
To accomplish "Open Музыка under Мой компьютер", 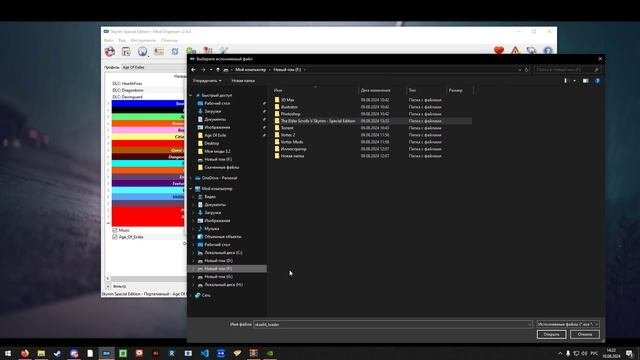I will click(x=211, y=229).
